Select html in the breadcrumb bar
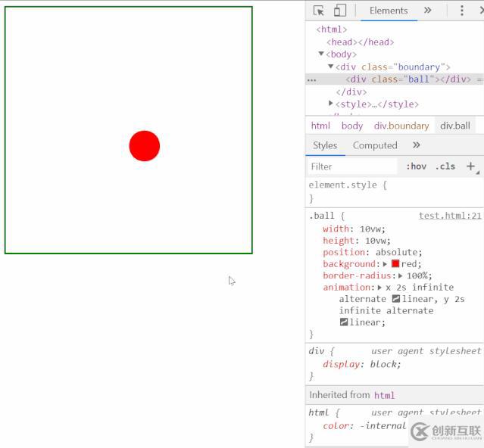 (320, 126)
